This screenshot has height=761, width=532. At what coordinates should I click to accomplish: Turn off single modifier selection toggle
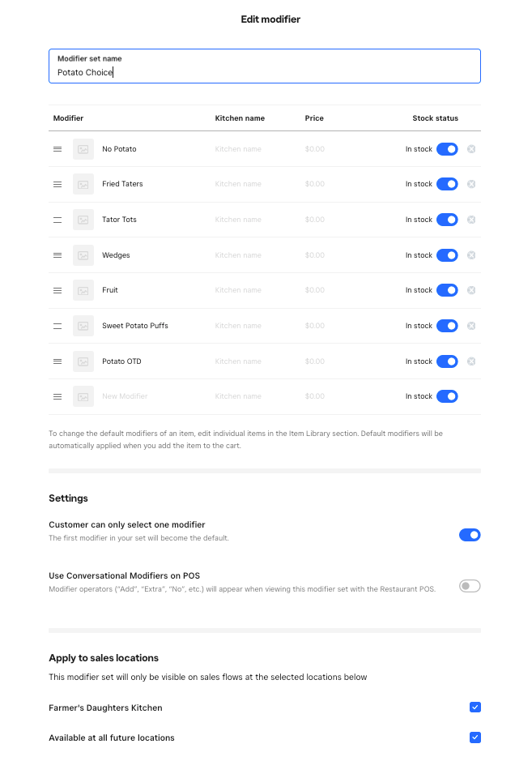[x=470, y=535]
